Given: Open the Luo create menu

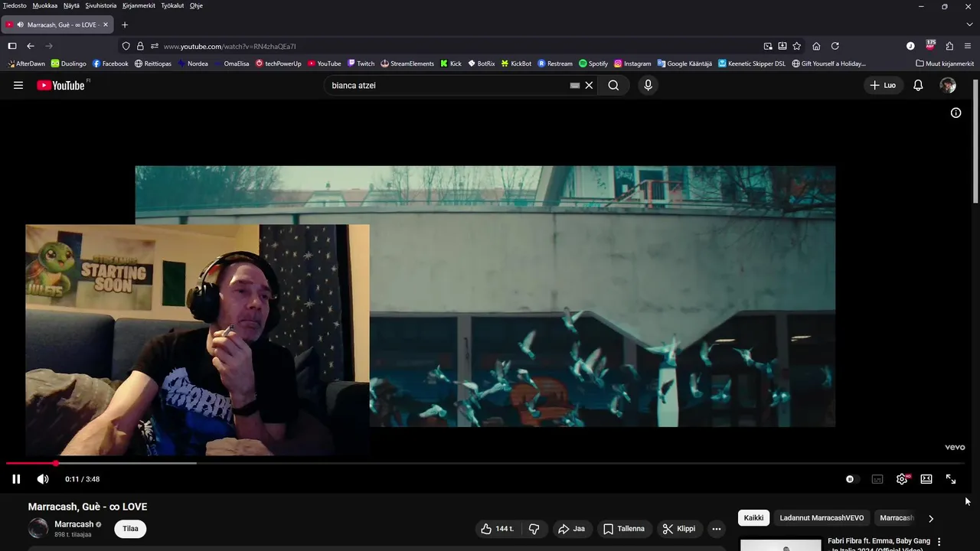Looking at the screenshot, I should point(883,85).
